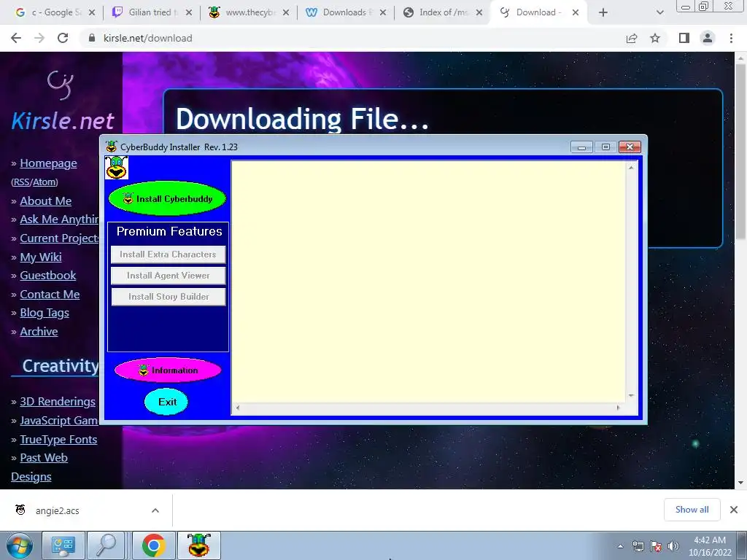
Task: Select the active Download tab
Action: (538, 12)
